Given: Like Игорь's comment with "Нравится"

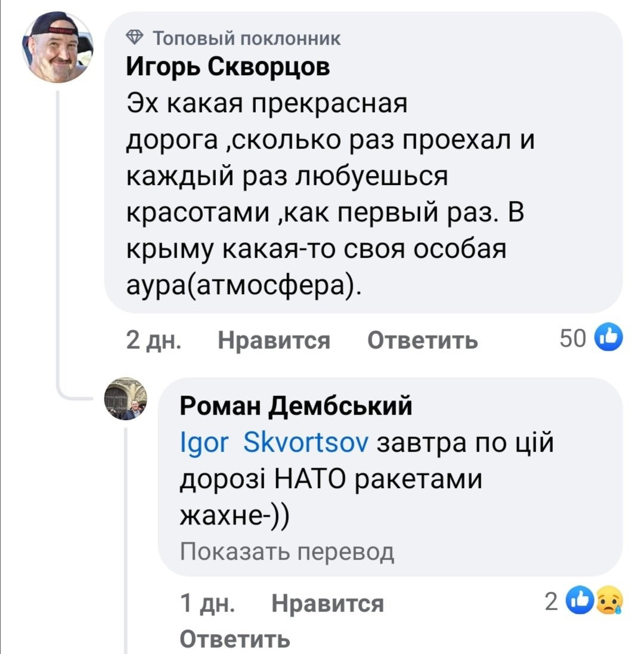Looking at the screenshot, I should pos(274,340).
